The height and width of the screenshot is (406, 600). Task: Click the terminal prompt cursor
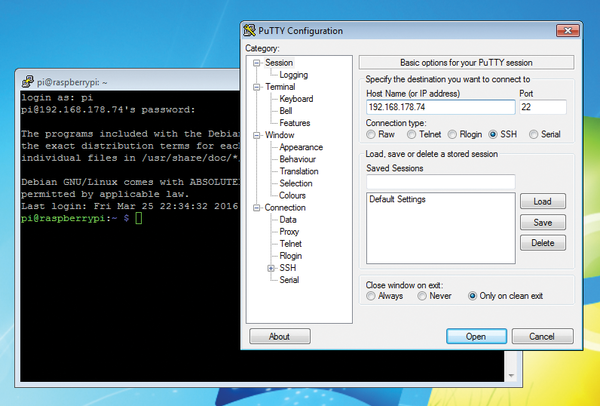tap(138, 218)
